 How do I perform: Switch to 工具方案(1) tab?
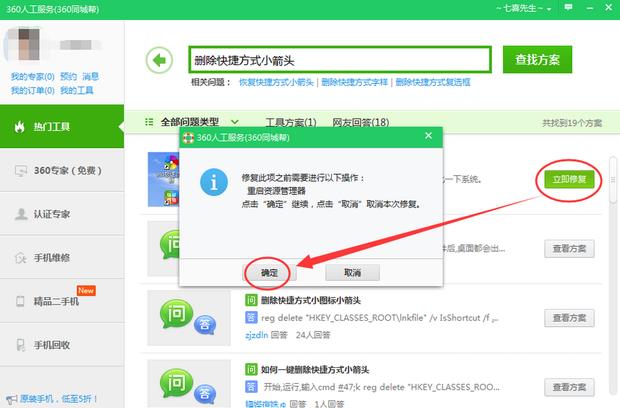pos(291,123)
